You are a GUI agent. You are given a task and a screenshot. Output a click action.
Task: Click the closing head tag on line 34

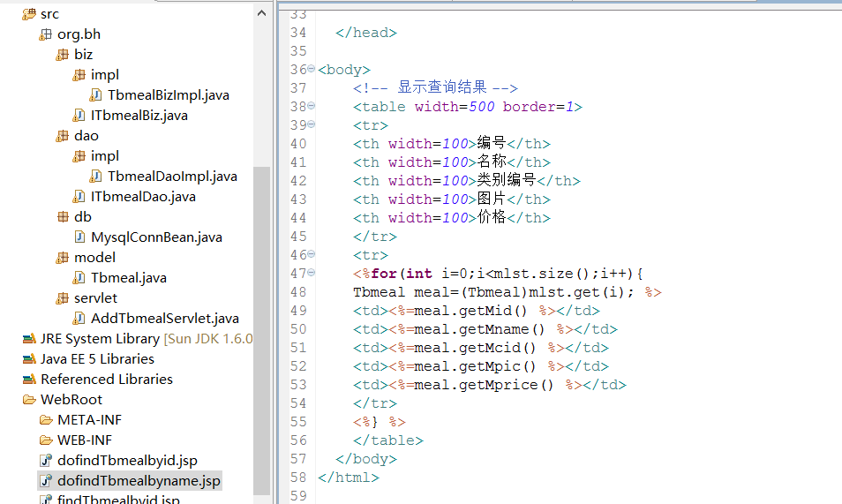pos(366,33)
